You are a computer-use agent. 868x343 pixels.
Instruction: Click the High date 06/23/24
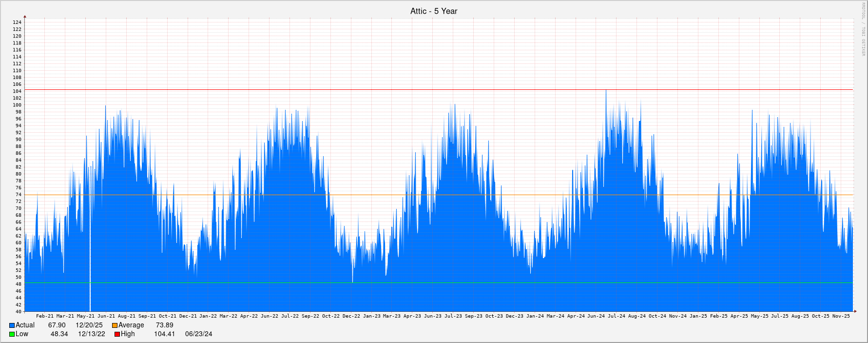(x=198, y=334)
